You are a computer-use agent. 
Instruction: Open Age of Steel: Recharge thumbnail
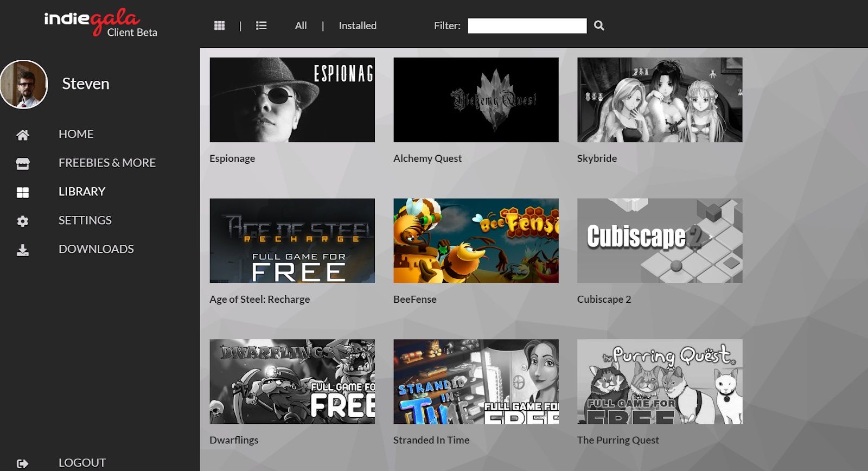pyautogui.click(x=292, y=241)
